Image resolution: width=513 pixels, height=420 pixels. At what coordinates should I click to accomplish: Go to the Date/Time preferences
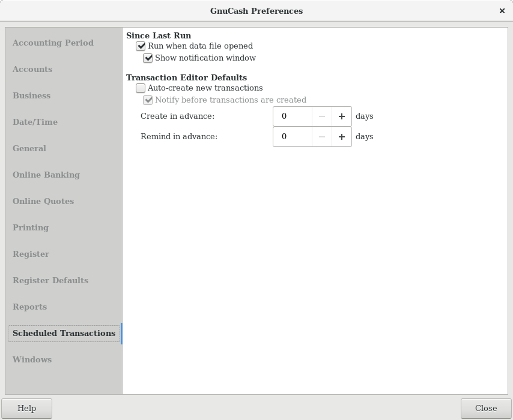point(35,122)
